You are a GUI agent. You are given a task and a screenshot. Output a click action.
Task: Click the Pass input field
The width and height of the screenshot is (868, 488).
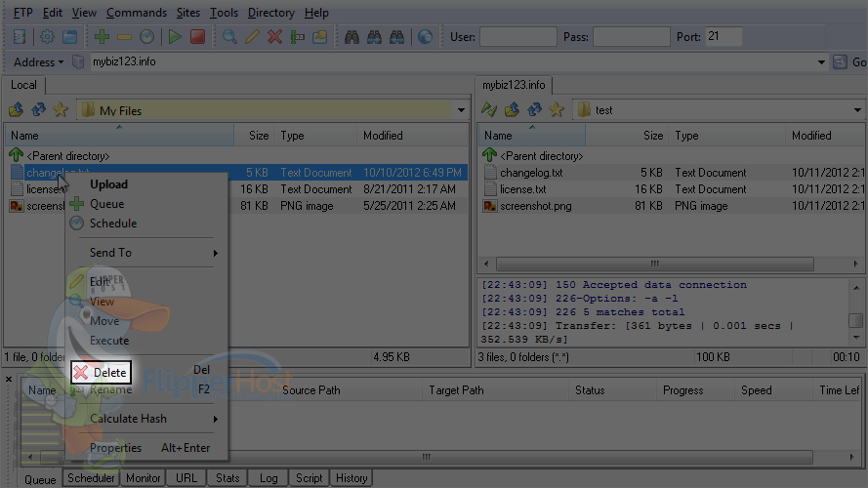pyautogui.click(x=631, y=37)
